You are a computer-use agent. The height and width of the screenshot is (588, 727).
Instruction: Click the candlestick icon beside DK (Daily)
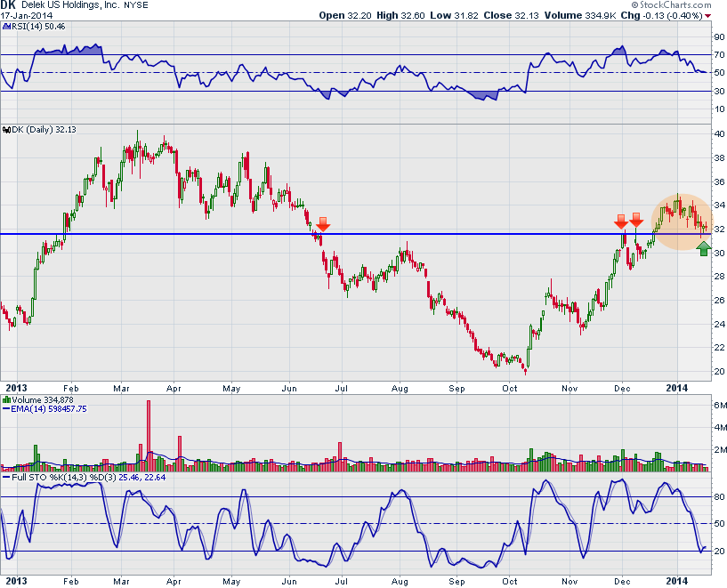(7, 131)
